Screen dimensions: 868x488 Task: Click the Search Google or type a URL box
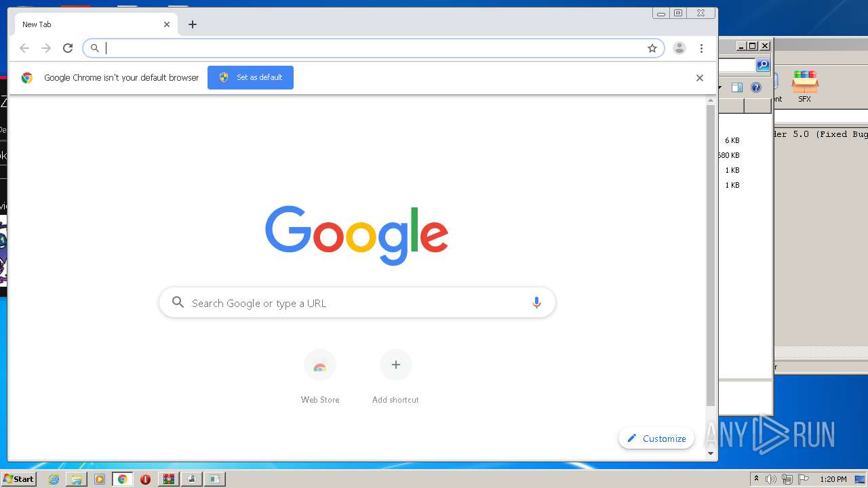pos(357,303)
